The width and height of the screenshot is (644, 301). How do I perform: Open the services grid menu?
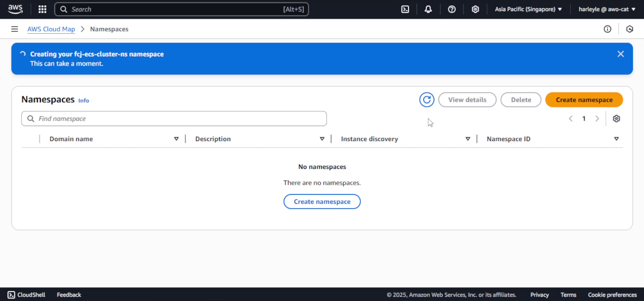coord(42,9)
